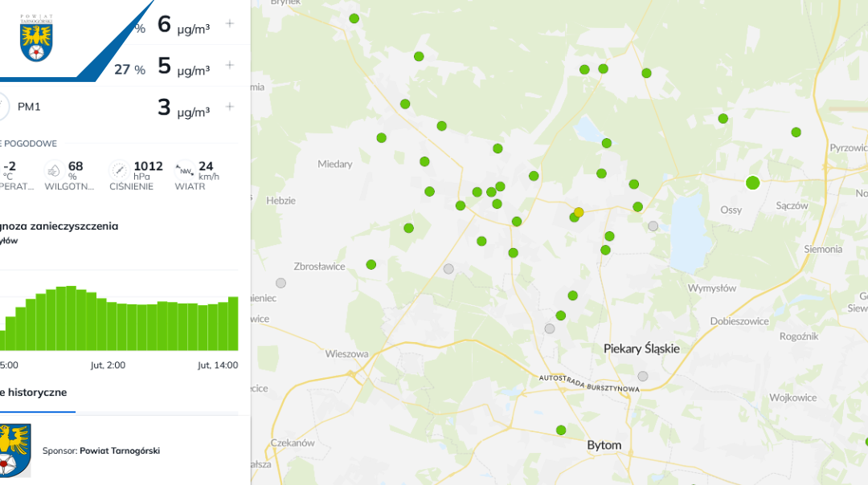The width and height of the screenshot is (868, 485).
Task: Click the Powiat Tarnogórski coat of arms logo
Action: (36, 39)
